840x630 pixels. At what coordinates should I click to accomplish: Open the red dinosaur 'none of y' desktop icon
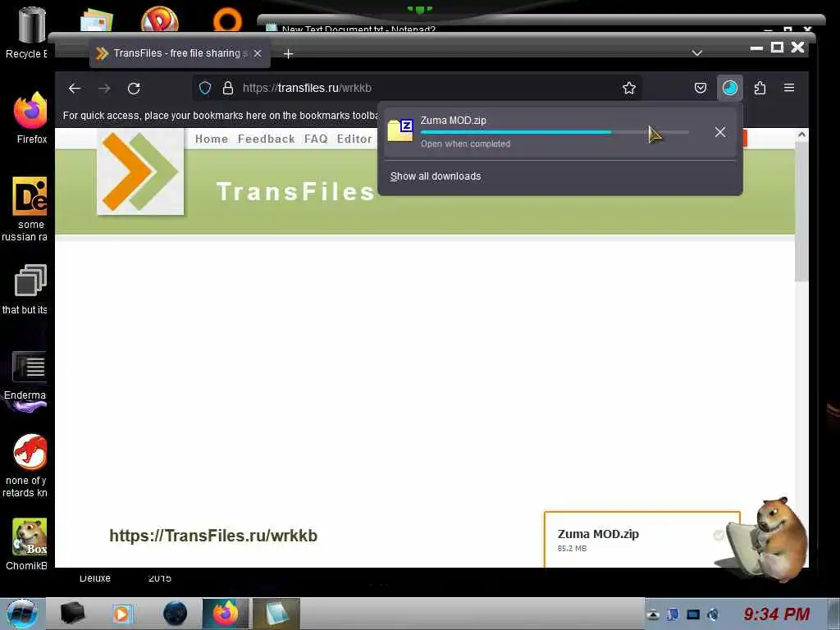click(x=28, y=465)
